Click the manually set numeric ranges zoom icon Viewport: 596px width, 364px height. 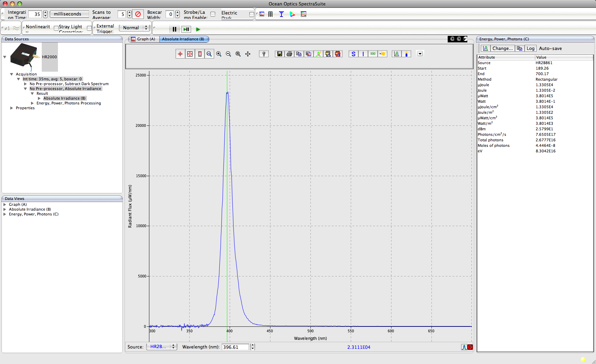(x=209, y=54)
